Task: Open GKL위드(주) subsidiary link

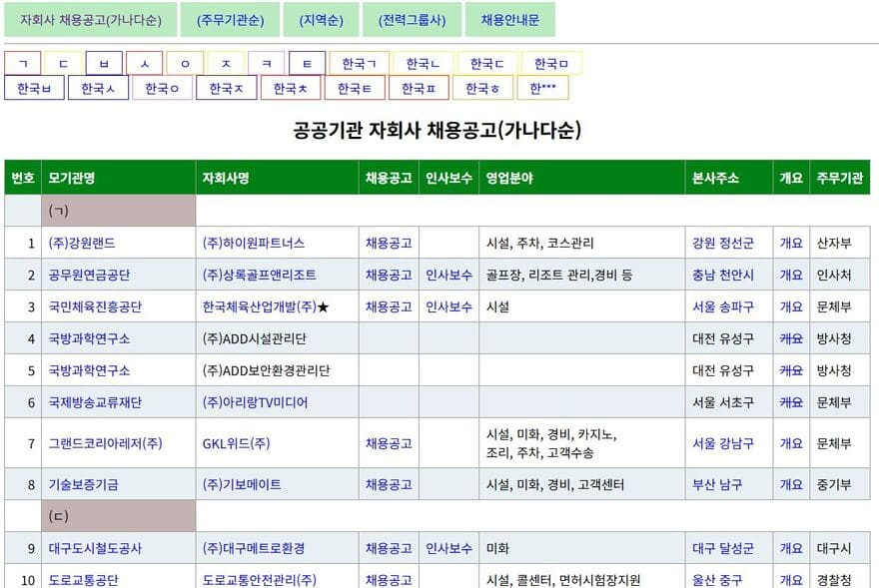Action: (236, 443)
